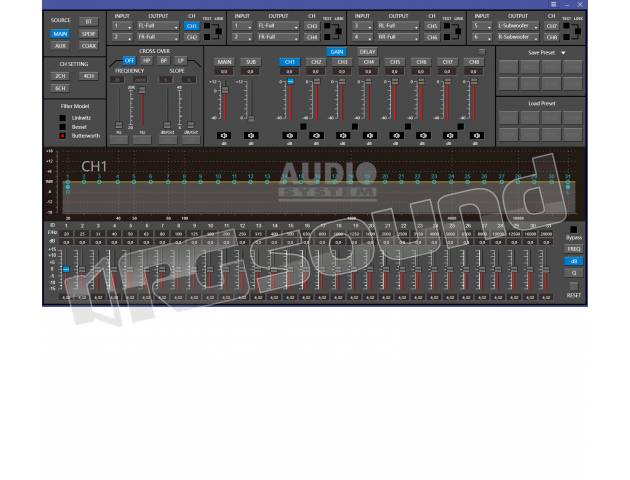Image resolution: width=630 pixels, height=480 pixels.
Task: Click the speaker icon under the CH3 fader
Action: coord(343,136)
